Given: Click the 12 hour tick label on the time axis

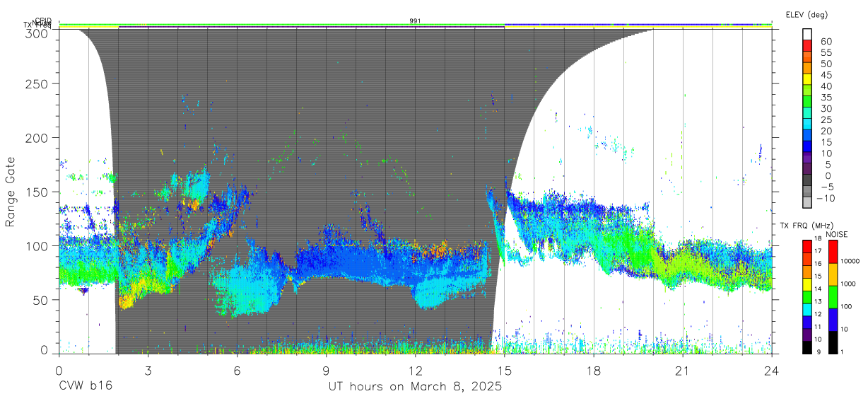Looking at the screenshot, I should click(x=415, y=370).
